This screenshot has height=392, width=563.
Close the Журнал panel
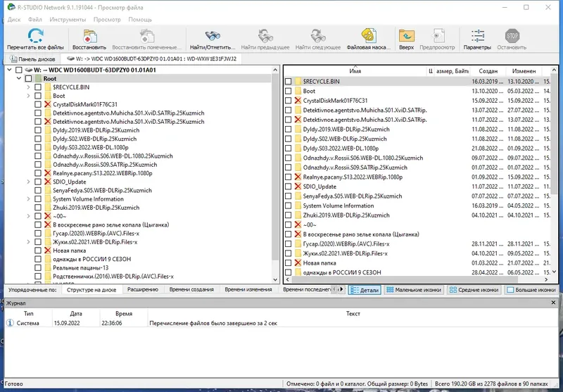pos(553,303)
